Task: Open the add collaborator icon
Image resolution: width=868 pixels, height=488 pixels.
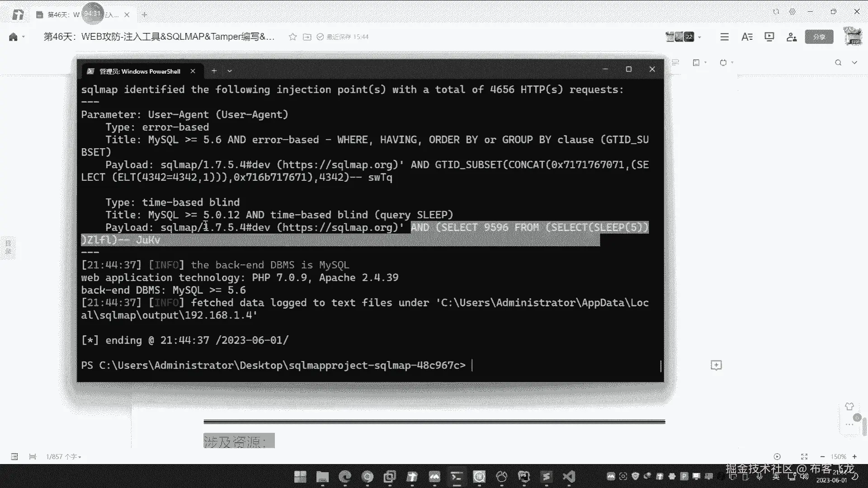Action: tap(791, 37)
